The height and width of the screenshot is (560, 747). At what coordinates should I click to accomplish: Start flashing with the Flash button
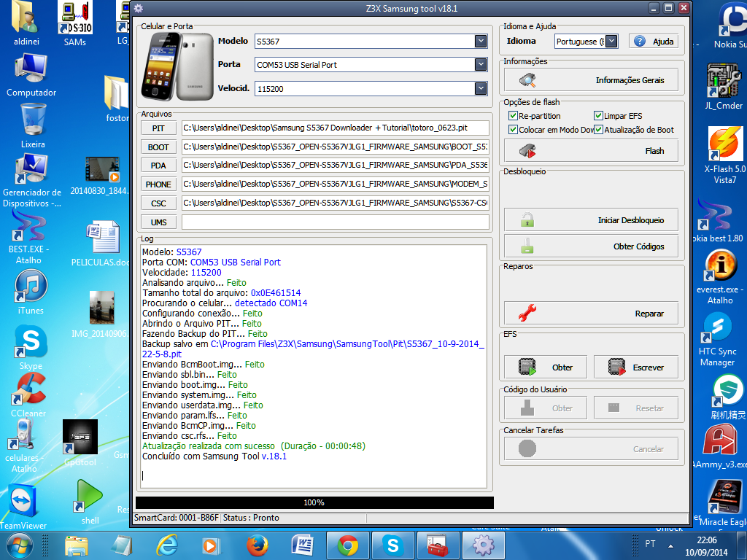click(591, 151)
